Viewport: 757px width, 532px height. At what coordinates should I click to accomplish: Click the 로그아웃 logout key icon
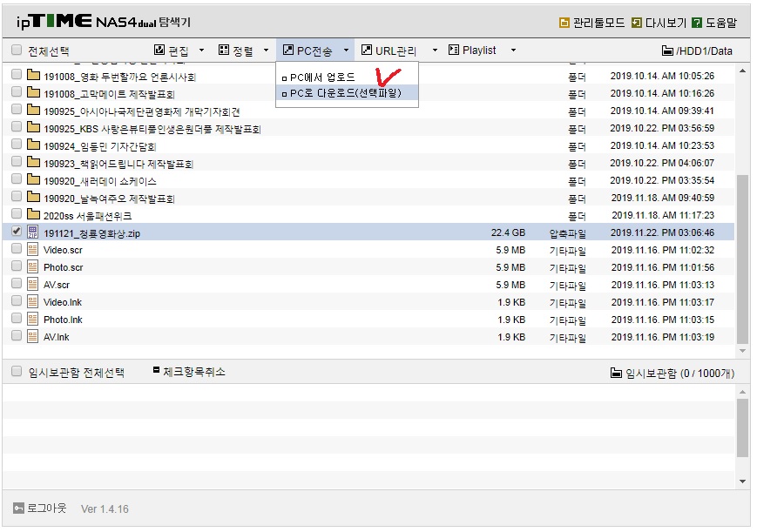(x=18, y=508)
